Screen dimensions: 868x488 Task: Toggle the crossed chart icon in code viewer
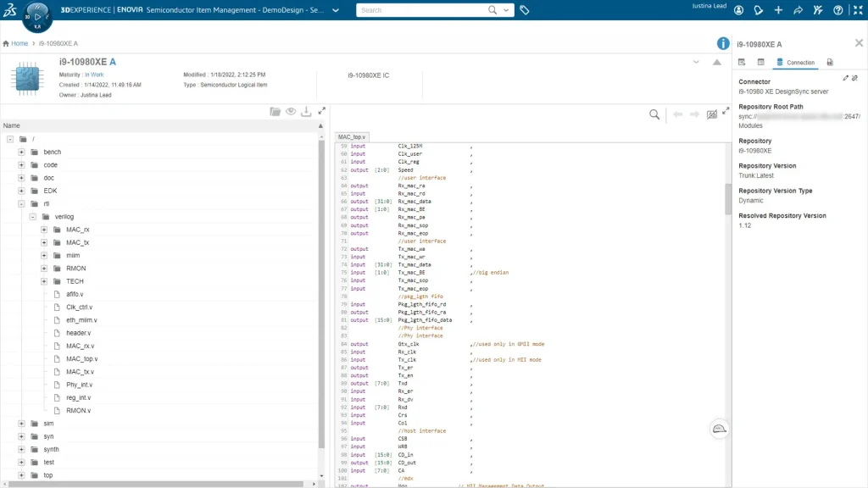712,114
